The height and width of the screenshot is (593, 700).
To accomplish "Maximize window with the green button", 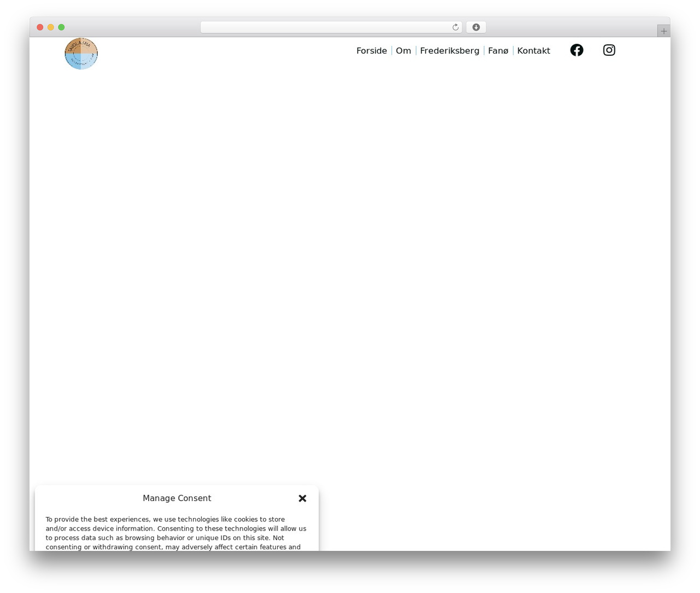I will [x=61, y=27].
